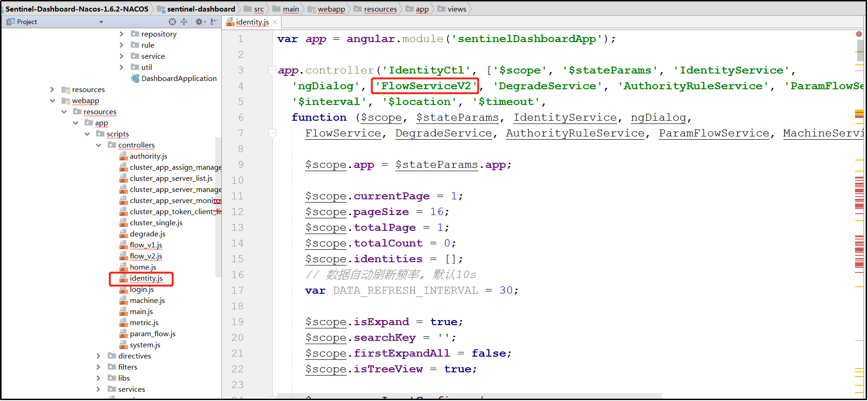Collapse the scripts folder
Screen dimensions: 868x401
click(x=87, y=134)
